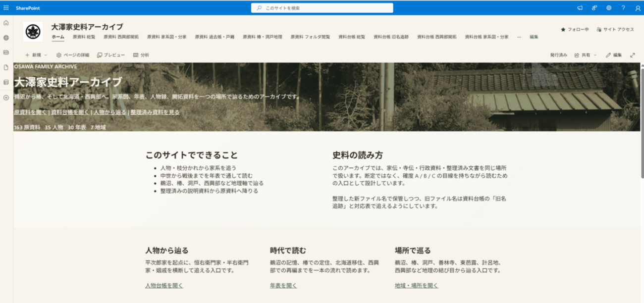
Task: Open 資料台帳 総覧 nav item
Action: tap(352, 37)
